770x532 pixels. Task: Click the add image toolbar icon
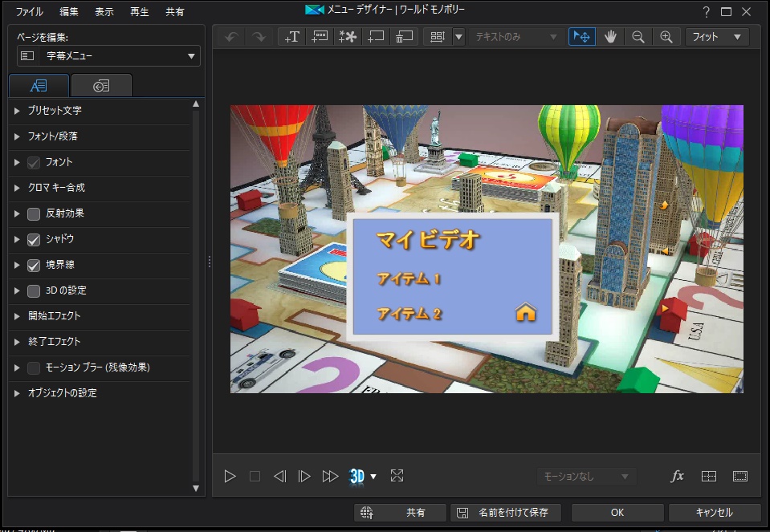(320, 37)
